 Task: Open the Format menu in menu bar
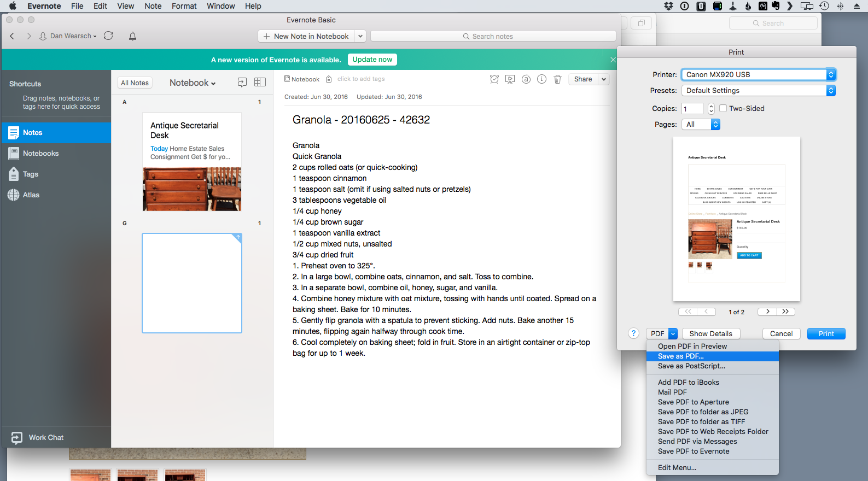tap(184, 6)
